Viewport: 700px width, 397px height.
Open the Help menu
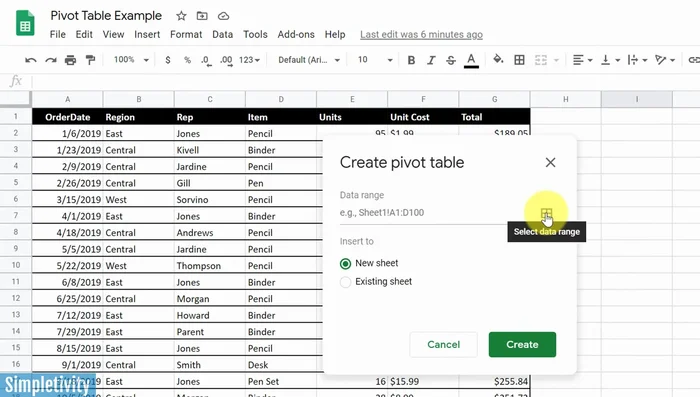click(335, 34)
